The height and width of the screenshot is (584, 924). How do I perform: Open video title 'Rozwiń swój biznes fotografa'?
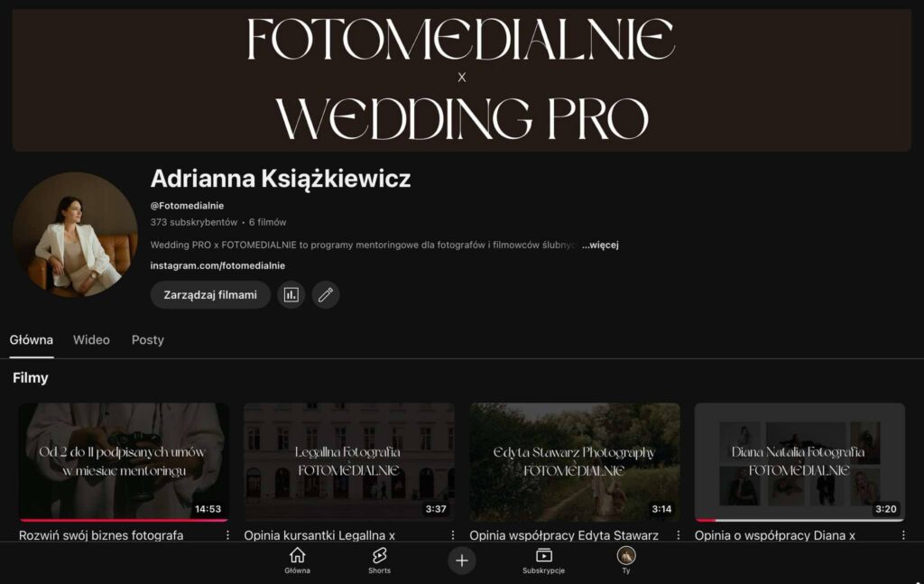tap(101, 535)
